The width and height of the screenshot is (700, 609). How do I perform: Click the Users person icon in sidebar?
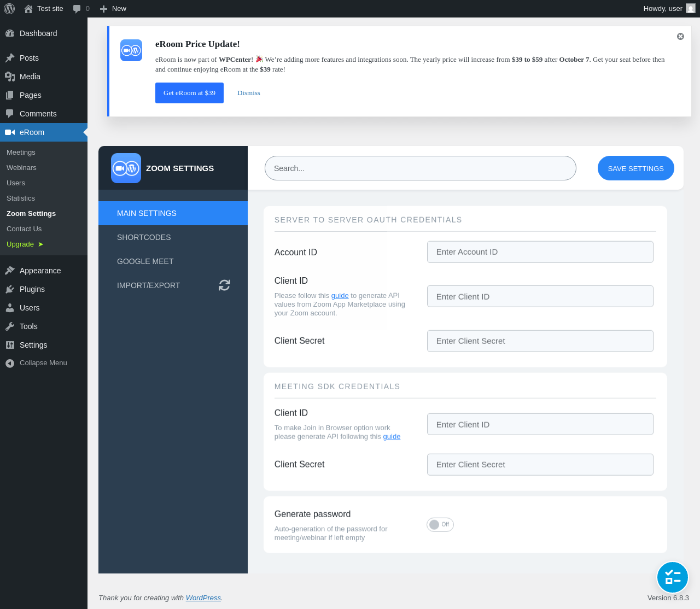pyautogui.click(x=10, y=308)
